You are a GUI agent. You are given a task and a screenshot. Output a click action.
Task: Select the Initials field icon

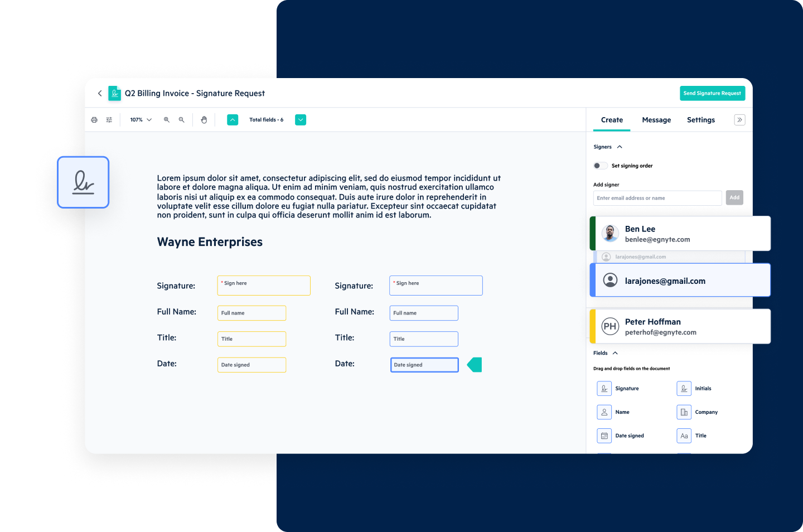pyautogui.click(x=684, y=388)
